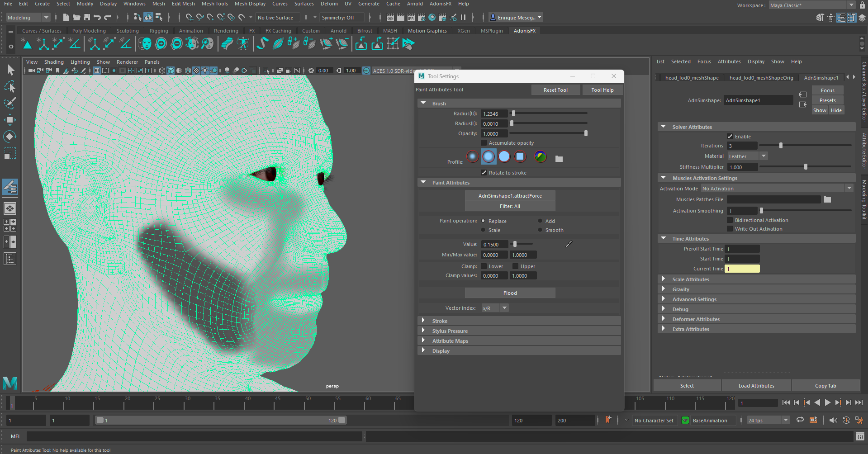Toggle Accumulate opacity checkbox
This screenshot has height=454, width=868.
[484, 143]
